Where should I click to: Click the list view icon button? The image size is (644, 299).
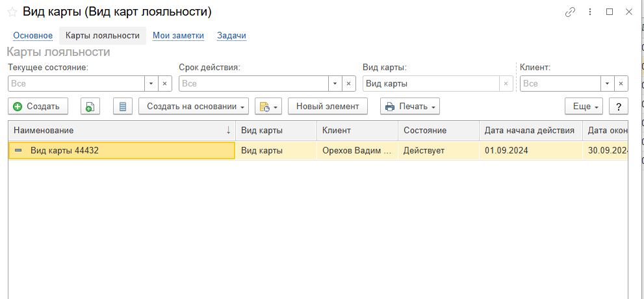[x=123, y=106]
